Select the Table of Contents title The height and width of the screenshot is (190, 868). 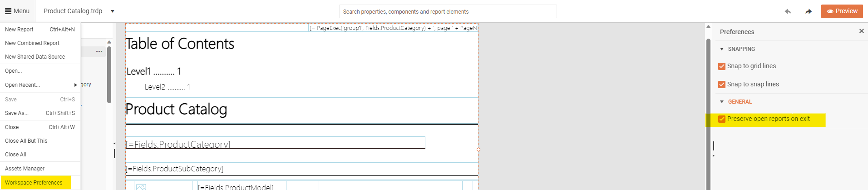tap(180, 44)
